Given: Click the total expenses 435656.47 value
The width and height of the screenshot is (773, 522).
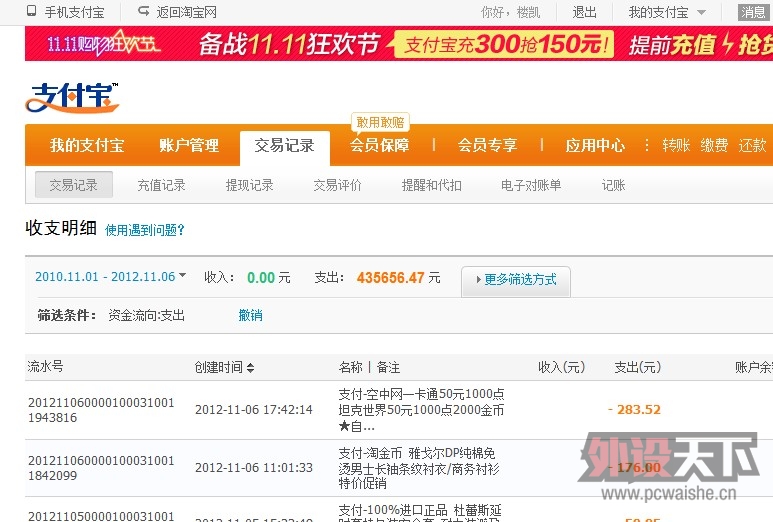Looking at the screenshot, I should click(x=390, y=278).
